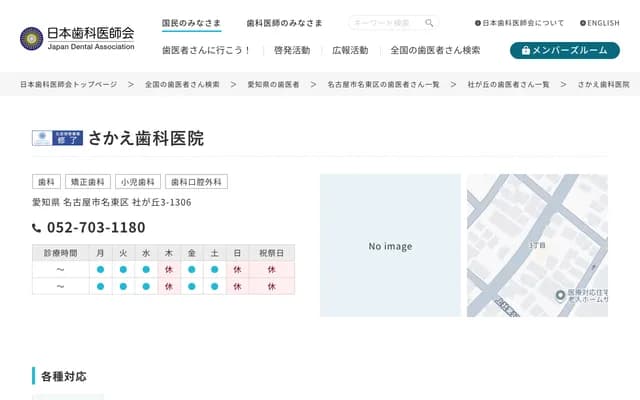
Task: Select the 歯科医師のみなさま tab
Action: click(x=284, y=23)
